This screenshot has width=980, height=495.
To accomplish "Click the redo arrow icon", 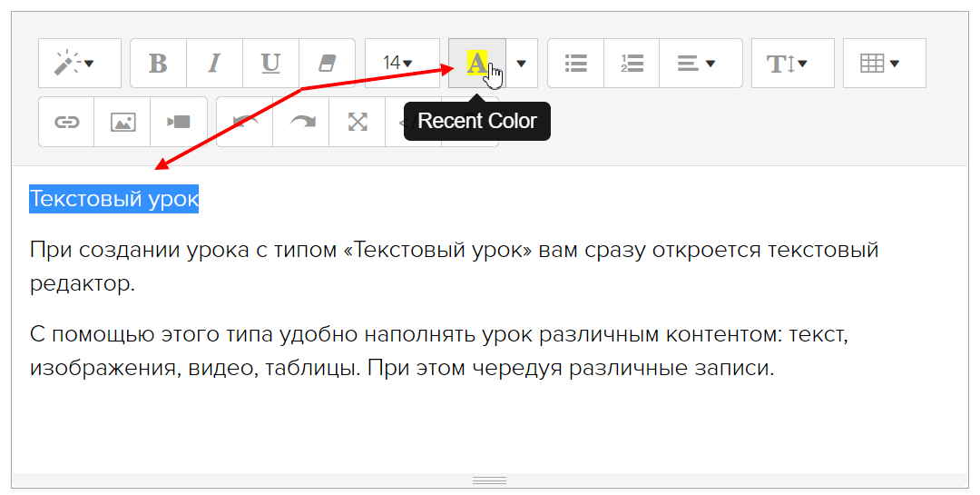I will point(300,122).
